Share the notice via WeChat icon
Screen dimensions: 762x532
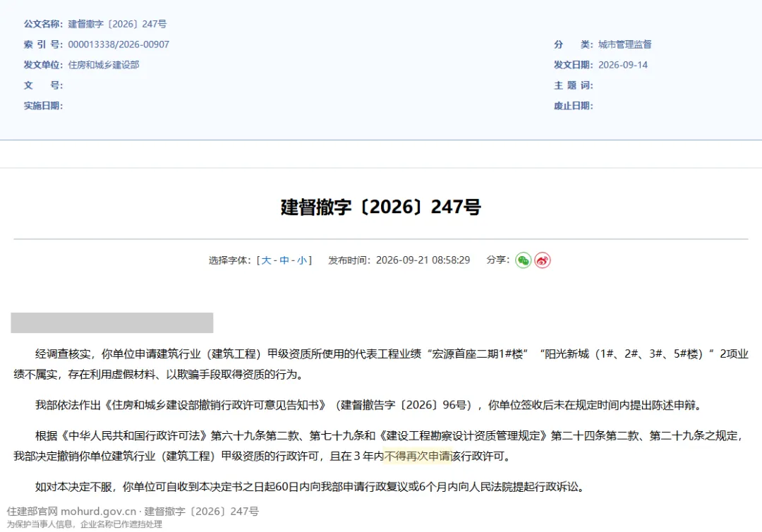click(x=523, y=260)
